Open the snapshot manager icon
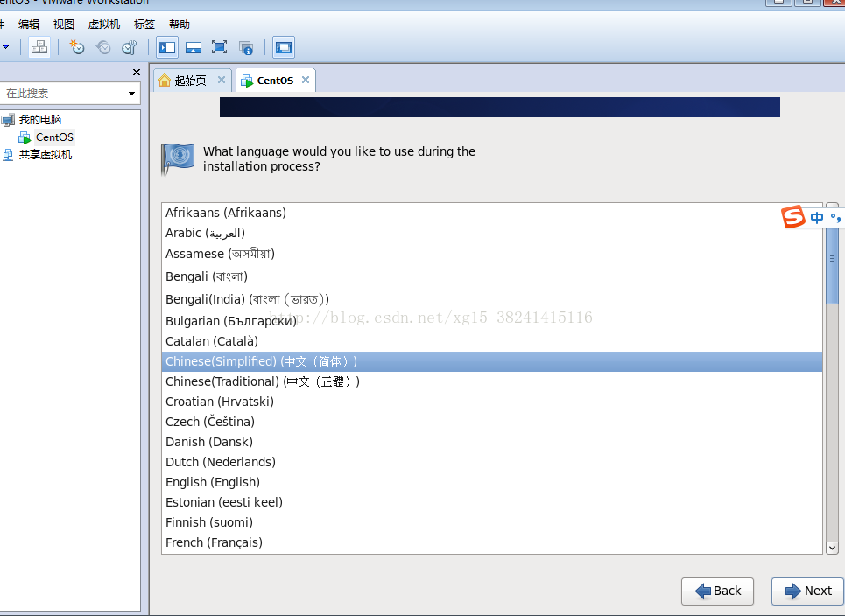The width and height of the screenshot is (845, 616). [129, 47]
